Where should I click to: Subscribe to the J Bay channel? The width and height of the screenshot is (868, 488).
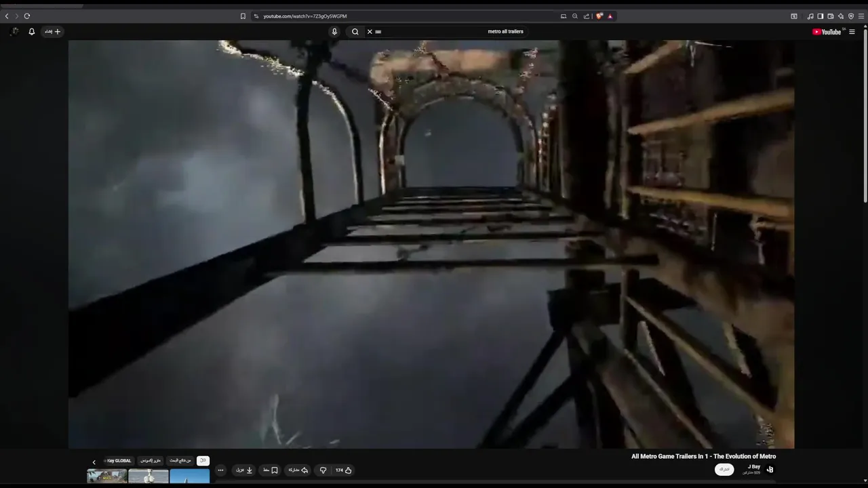pyautogui.click(x=724, y=469)
